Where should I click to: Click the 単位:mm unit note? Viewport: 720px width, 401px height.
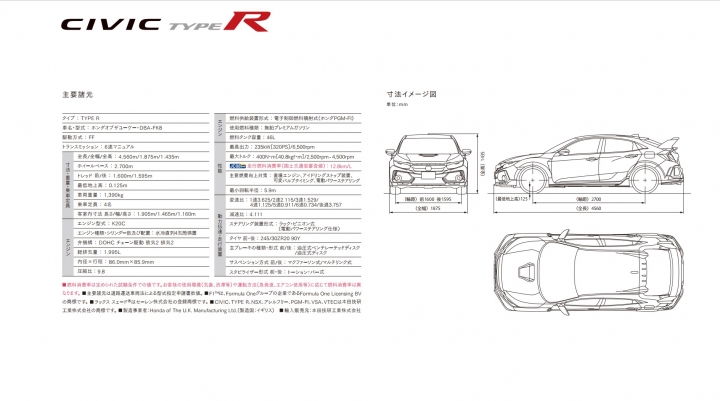397,105
